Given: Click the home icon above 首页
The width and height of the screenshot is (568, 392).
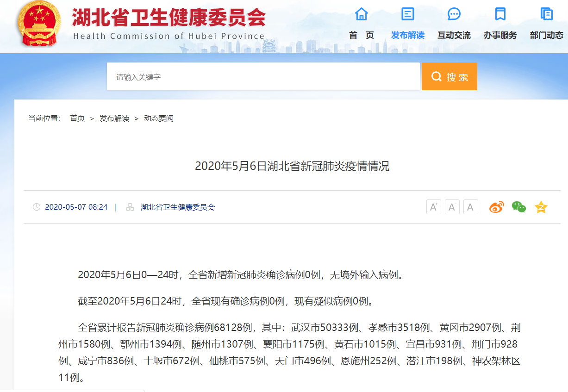Looking at the screenshot, I should tap(361, 14).
